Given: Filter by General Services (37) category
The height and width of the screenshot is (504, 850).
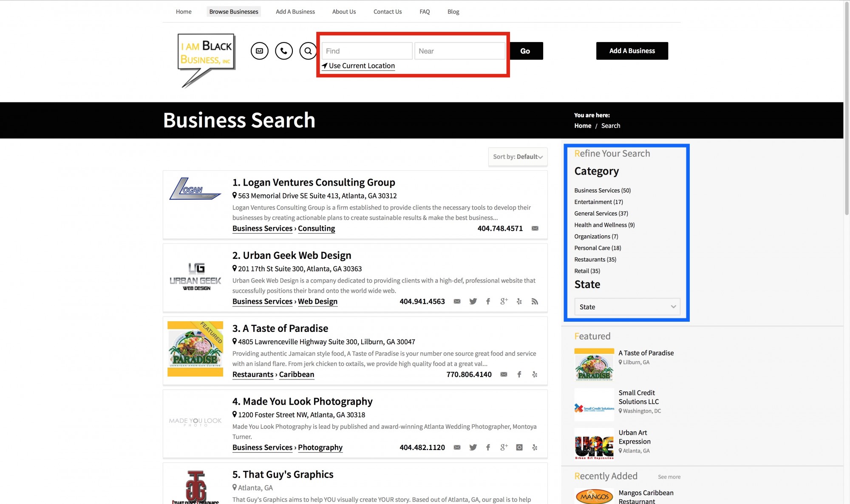Looking at the screenshot, I should click(x=601, y=213).
